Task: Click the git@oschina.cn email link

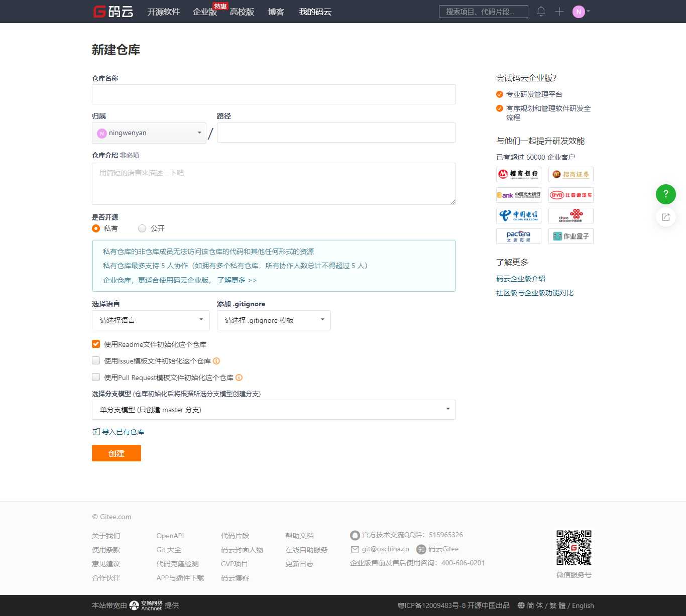Action: tap(380, 549)
